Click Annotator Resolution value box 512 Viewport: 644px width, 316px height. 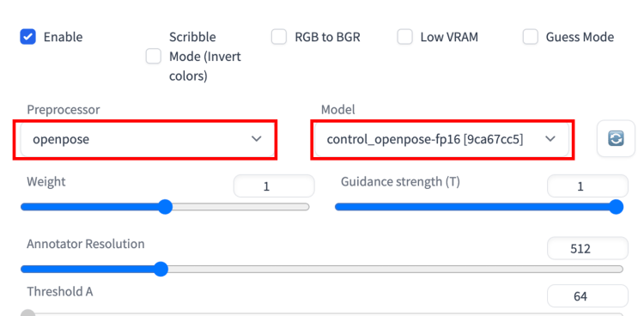587,248
